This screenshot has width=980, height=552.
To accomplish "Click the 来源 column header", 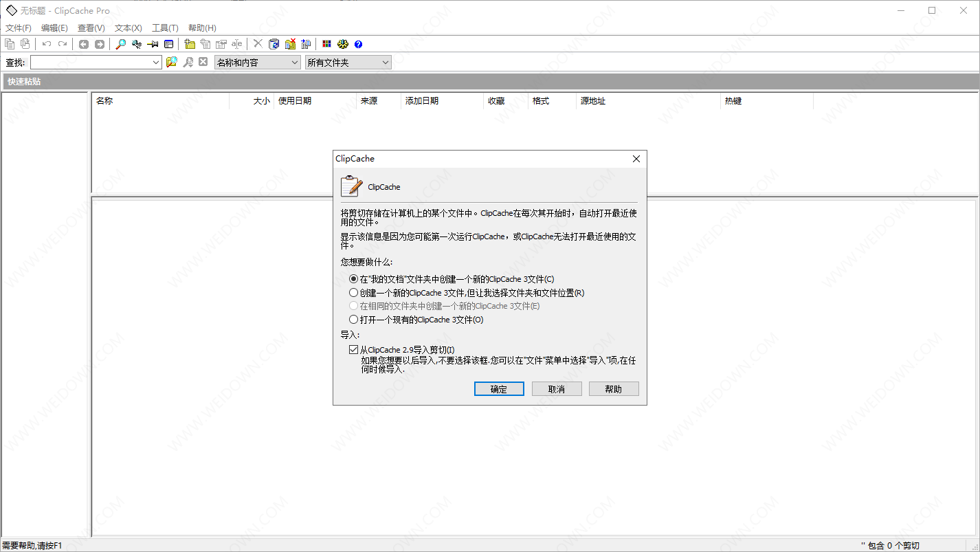I will (x=379, y=101).
